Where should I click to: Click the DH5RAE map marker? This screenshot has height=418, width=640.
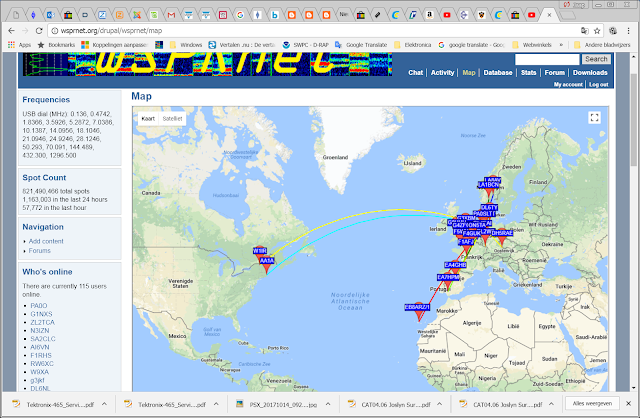(x=502, y=233)
